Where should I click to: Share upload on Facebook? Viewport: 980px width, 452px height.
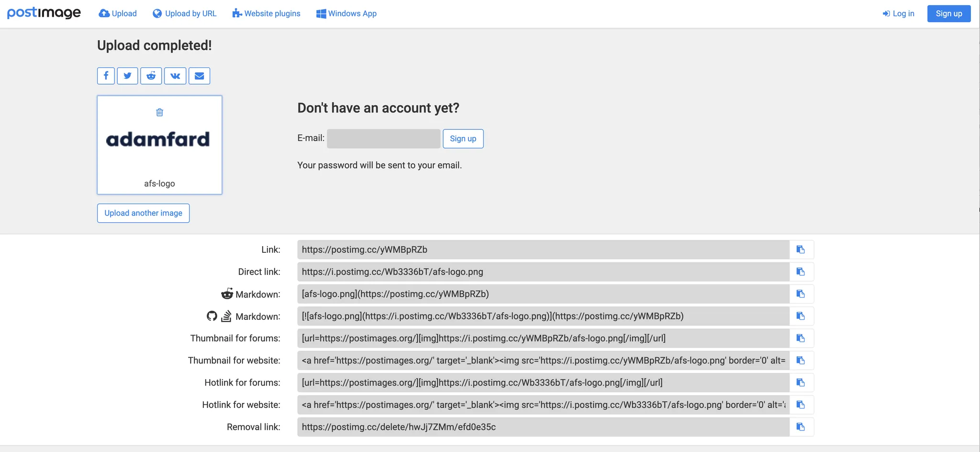point(106,76)
